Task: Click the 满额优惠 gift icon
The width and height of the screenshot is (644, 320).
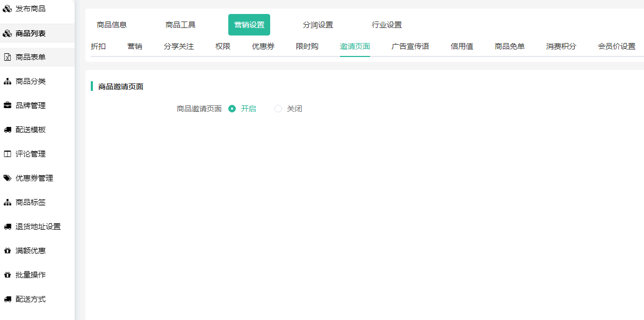Action: tap(8, 251)
